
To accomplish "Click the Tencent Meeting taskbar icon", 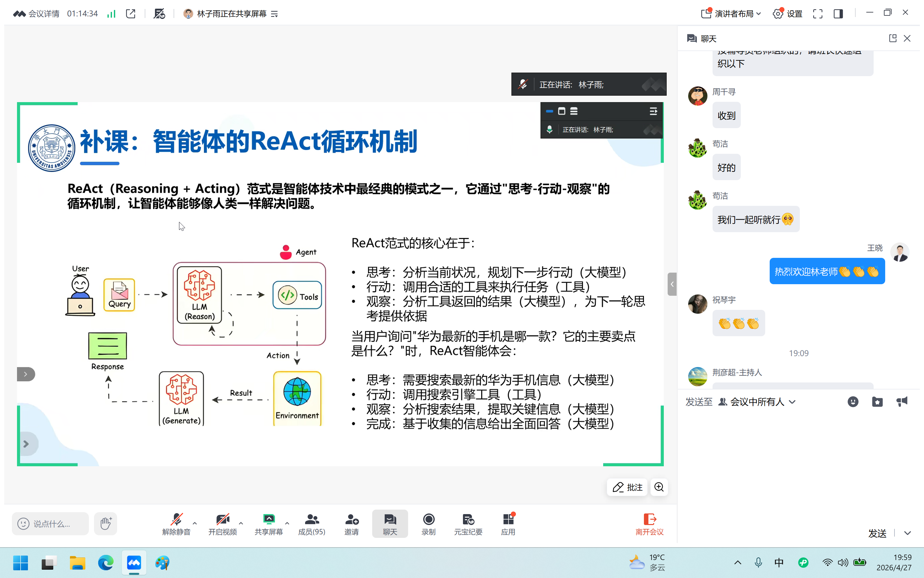I will point(134,563).
